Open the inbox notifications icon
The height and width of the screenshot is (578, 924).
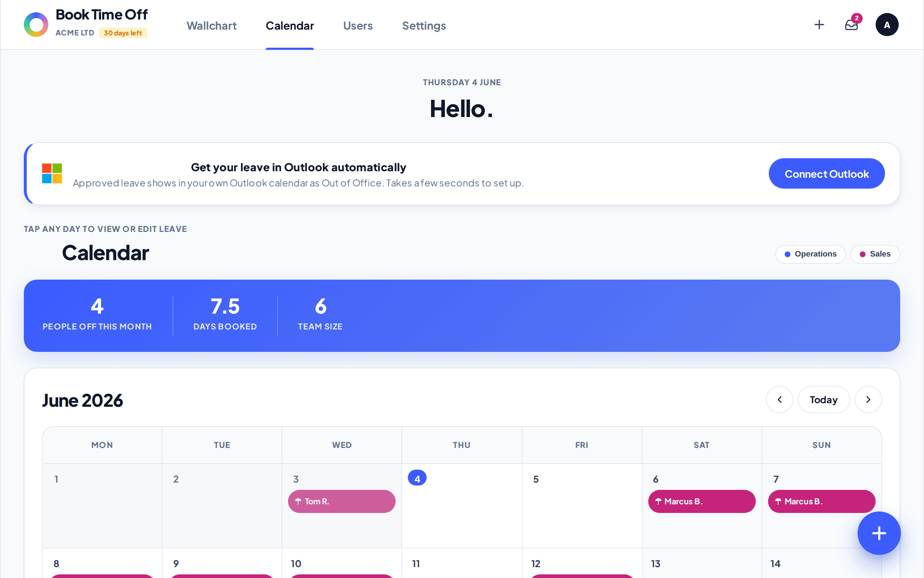click(851, 25)
